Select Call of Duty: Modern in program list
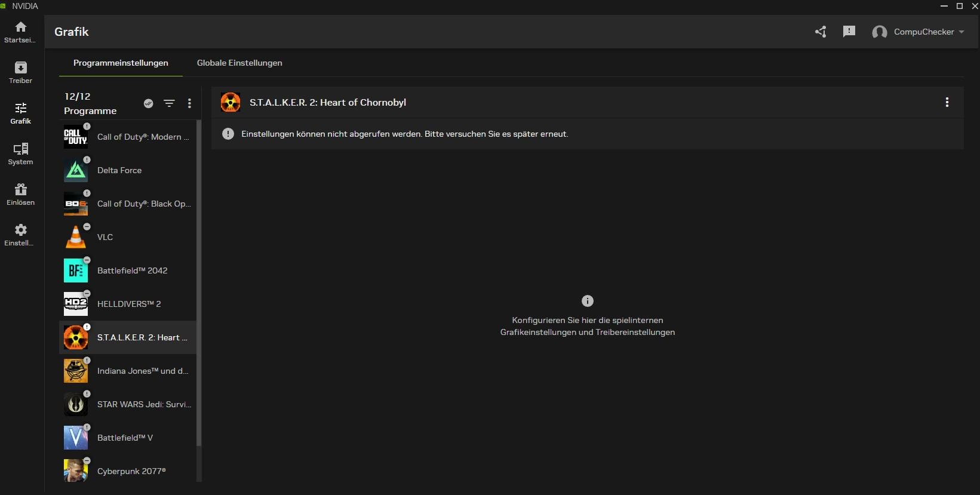This screenshot has width=980, height=495. (x=128, y=137)
